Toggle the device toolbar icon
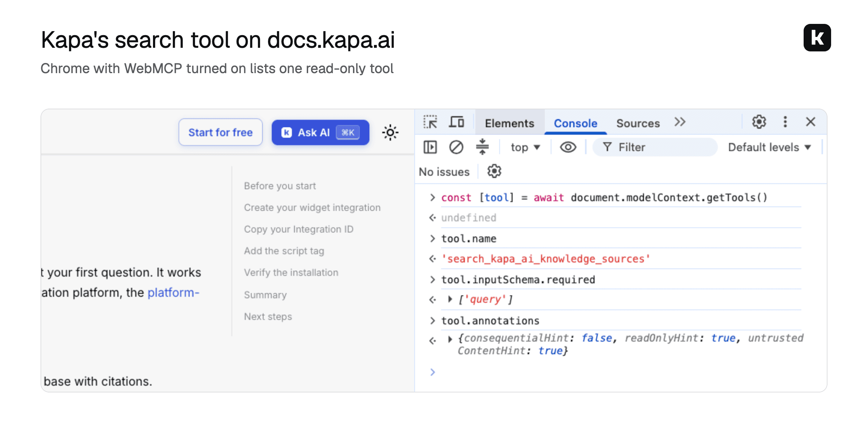 (x=456, y=122)
